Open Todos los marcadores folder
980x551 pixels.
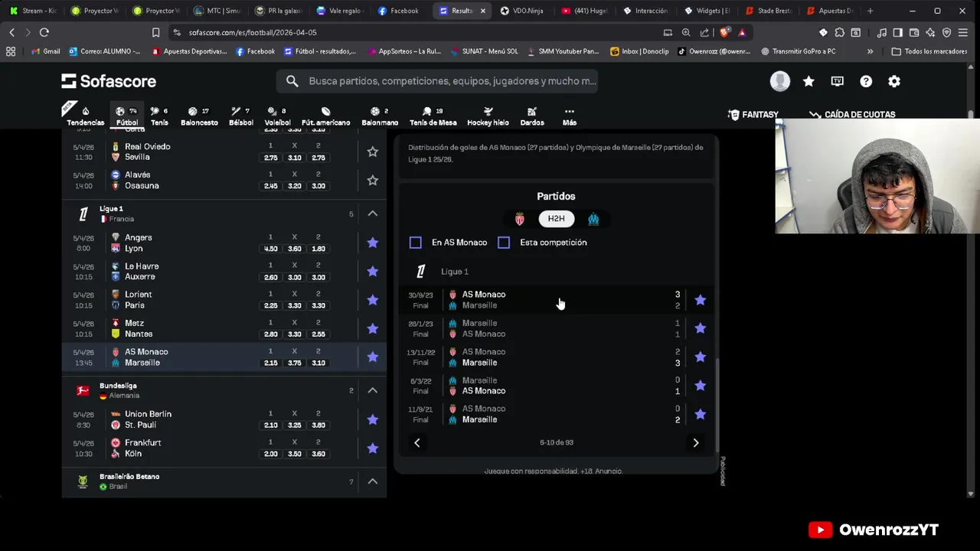click(929, 51)
